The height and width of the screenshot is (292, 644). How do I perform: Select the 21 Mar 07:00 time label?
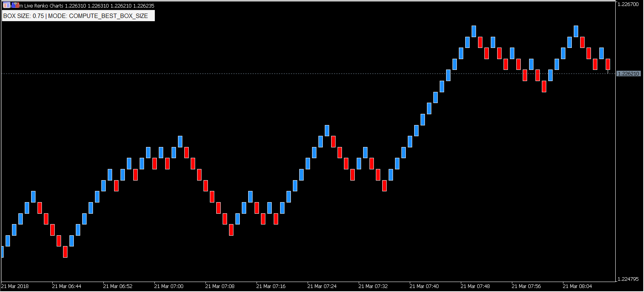click(x=169, y=286)
